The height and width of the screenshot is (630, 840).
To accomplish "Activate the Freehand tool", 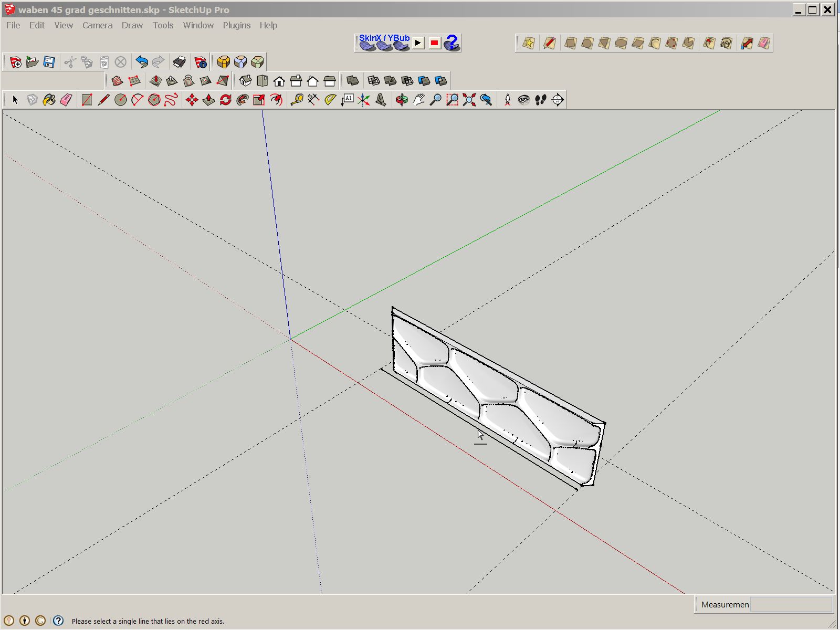I will coord(171,100).
